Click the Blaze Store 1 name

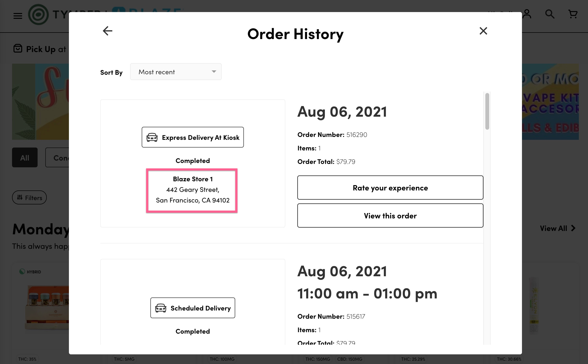193,179
